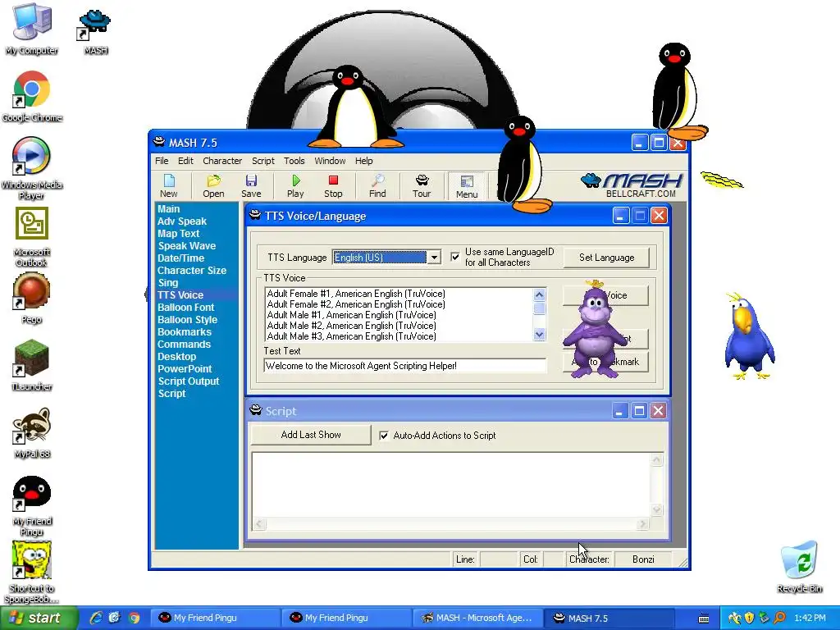Screen dimensions: 840x630
Task: Toggle Auto-Add Actions to Script checkbox
Action: pyautogui.click(x=384, y=436)
